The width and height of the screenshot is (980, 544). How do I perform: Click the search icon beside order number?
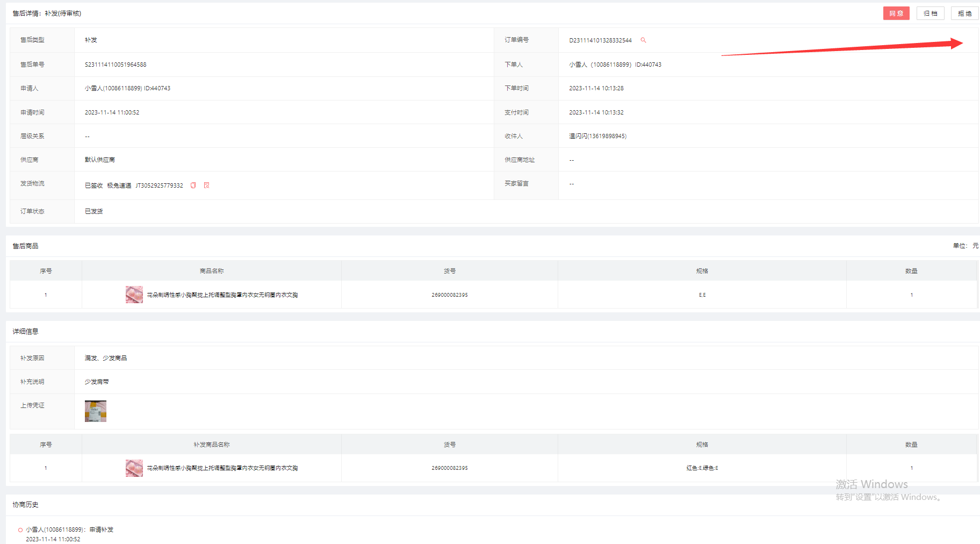(x=643, y=40)
